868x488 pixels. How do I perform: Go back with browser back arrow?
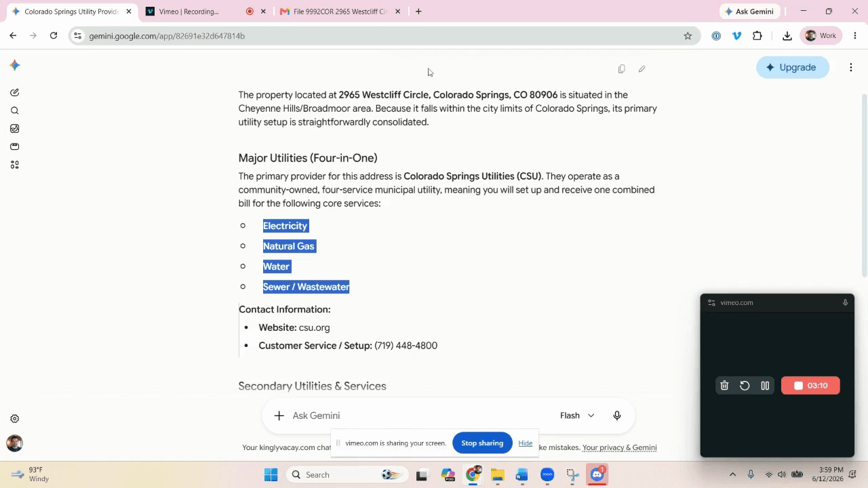[13, 36]
